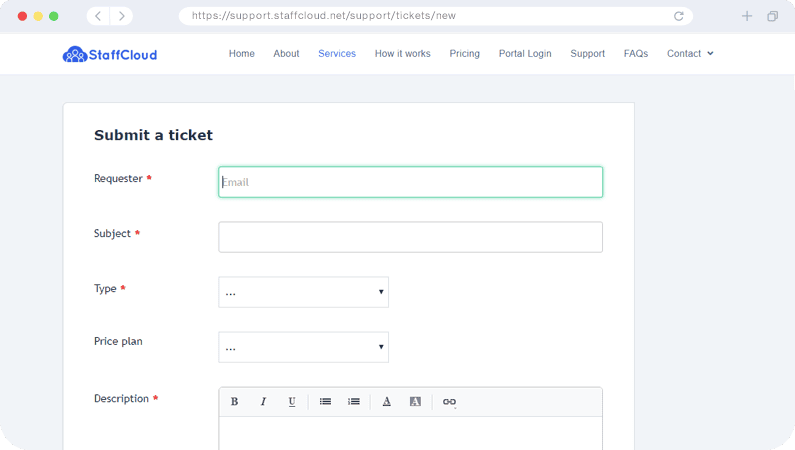This screenshot has height=450, width=795.
Task: Select the browser address bar URL
Action: tap(324, 16)
